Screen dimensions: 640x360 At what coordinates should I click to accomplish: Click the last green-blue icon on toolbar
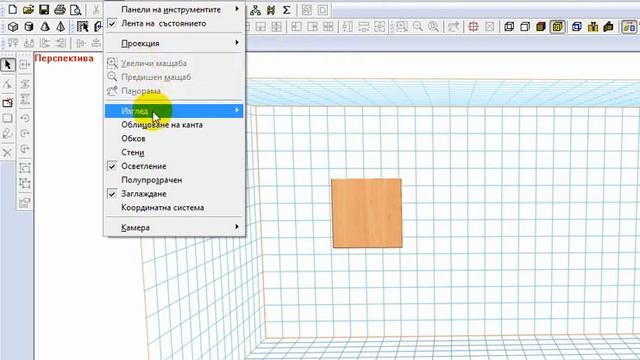click(629, 27)
